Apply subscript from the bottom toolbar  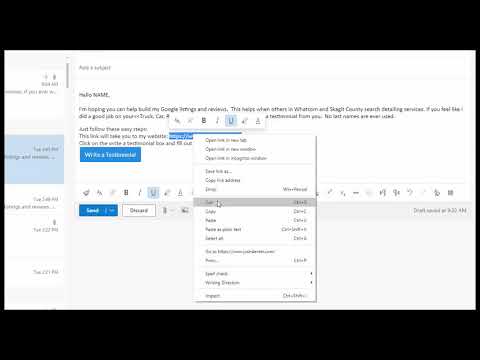pyautogui.click(x=343, y=193)
